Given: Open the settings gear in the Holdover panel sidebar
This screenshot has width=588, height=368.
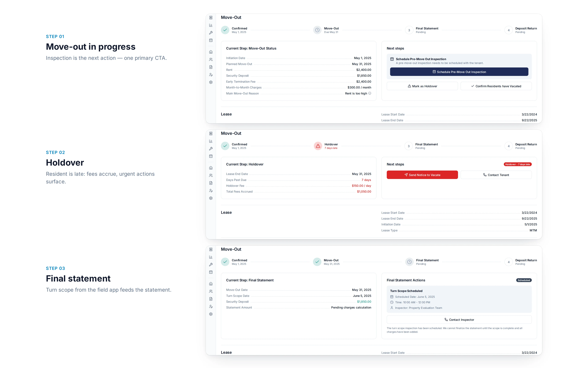Looking at the screenshot, I should 211,198.
